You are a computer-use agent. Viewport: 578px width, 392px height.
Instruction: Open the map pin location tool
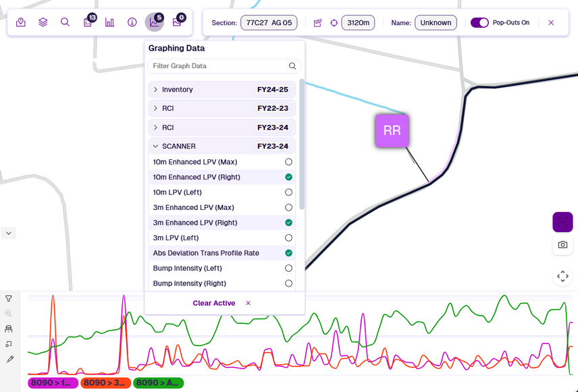coord(21,22)
